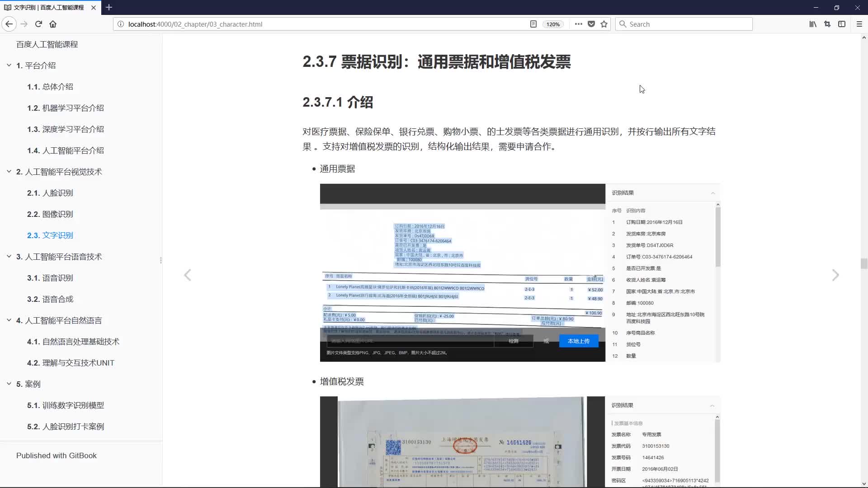Click the screenshot crop toolbar icon
Image resolution: width=868 pixels, height=488 pixels.
tap(827, 24)
